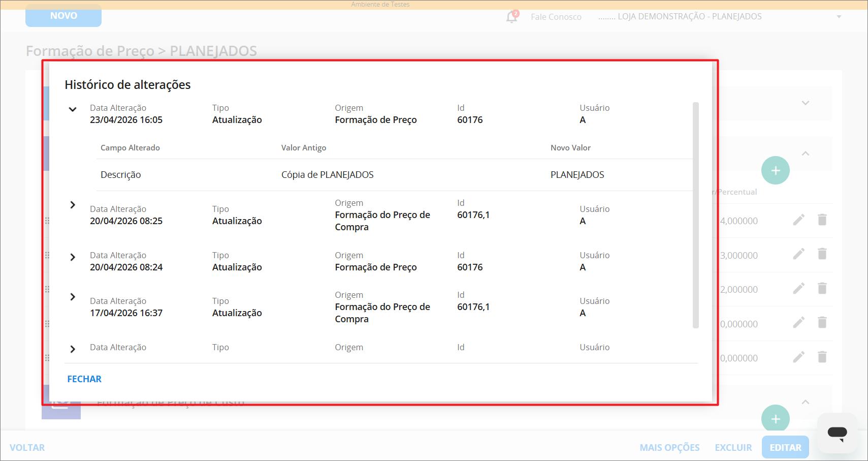Click the VOLTAR link
Screen dimensions: 868x461
pyautogui.click(x=27, y=447)
